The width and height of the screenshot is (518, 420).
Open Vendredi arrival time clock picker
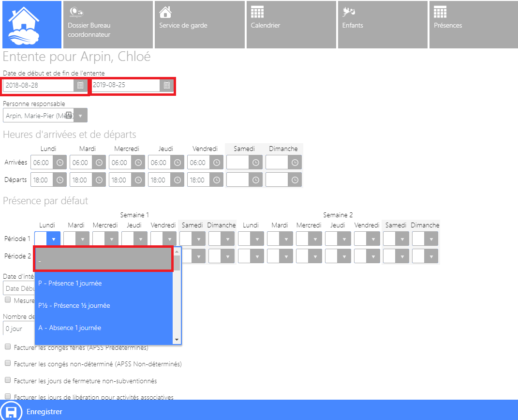[x=216, y=163]
